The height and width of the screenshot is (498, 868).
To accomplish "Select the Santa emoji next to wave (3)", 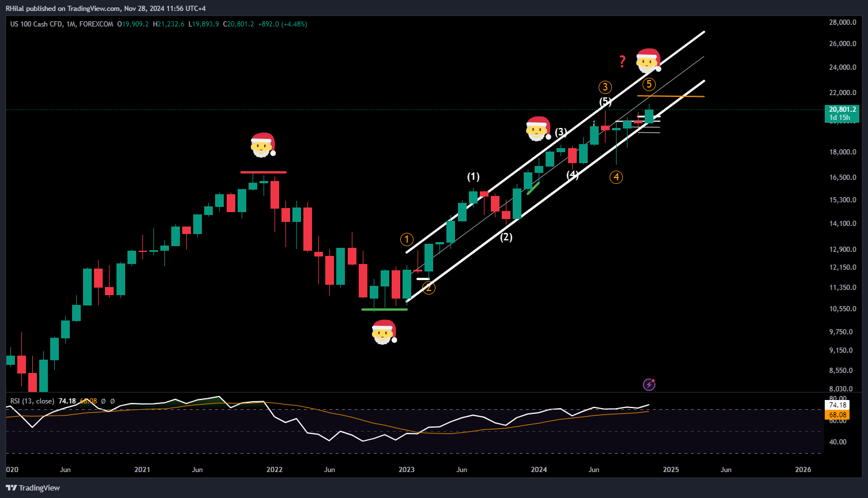I will pyautogui.click(x=538, y=129).
